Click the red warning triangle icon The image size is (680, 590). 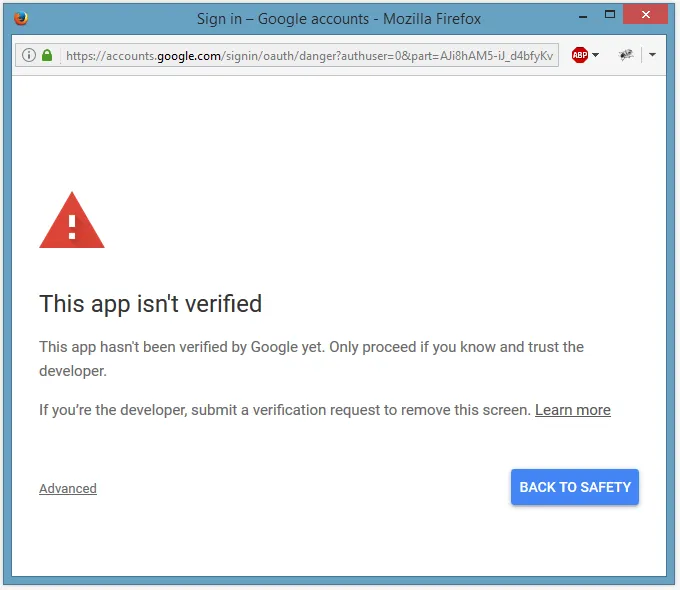click(x=72, y=220)
